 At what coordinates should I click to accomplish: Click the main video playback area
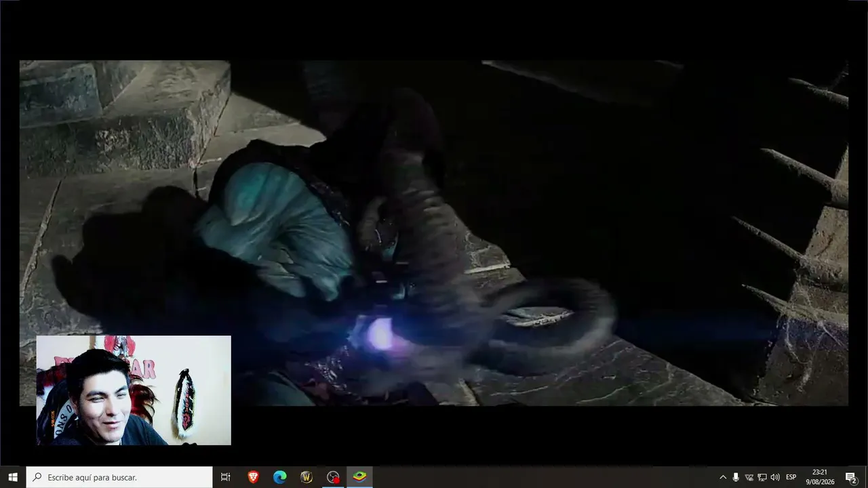[434, 233]
